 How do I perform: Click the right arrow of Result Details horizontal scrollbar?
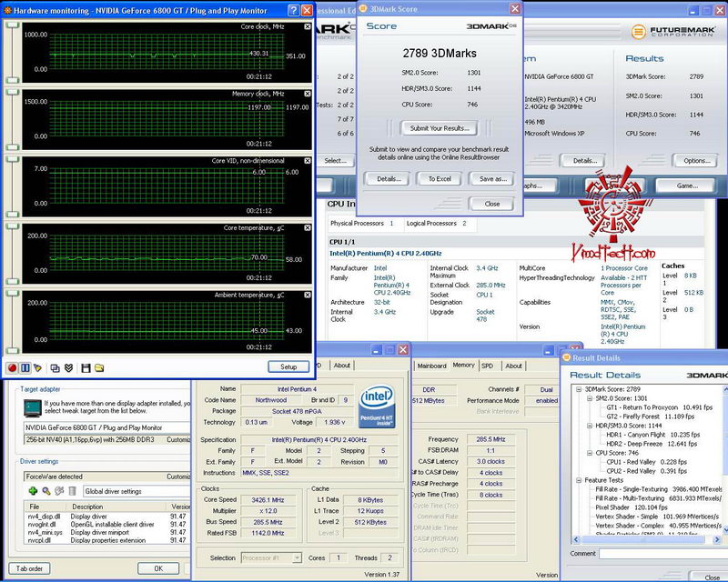717,539
